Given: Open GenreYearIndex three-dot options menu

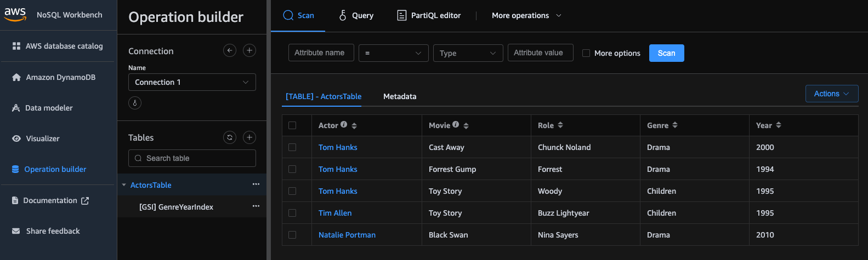Looking at the screenshot, I should (x=256, y=206).
